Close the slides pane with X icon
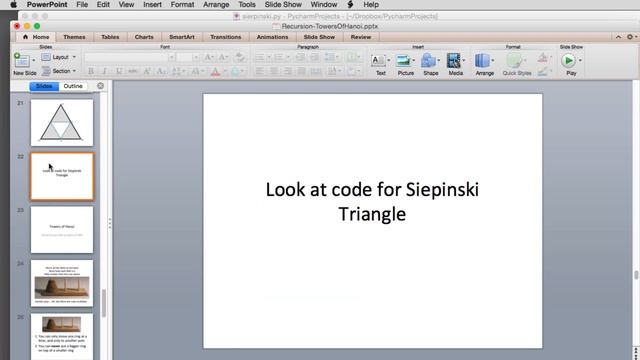This screenshot has height=360, width=640. coord(100,86)
